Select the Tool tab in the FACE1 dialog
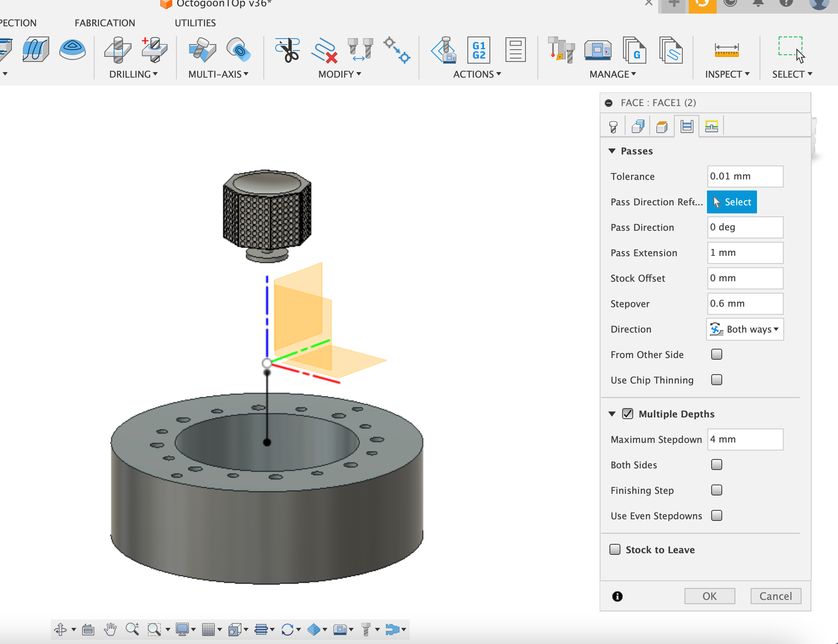The height and width of the screenshot is (644, 838). pyautogui.click(x=612, y=126)
